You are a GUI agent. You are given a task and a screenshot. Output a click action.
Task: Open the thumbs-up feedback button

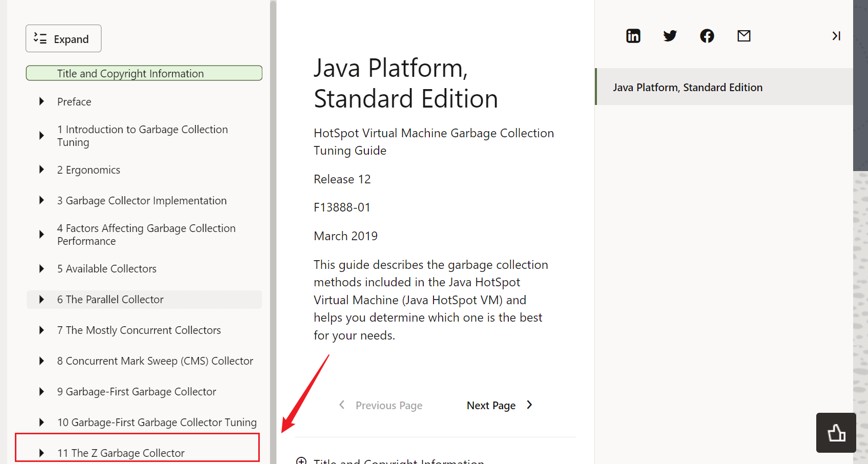[836, 433]
